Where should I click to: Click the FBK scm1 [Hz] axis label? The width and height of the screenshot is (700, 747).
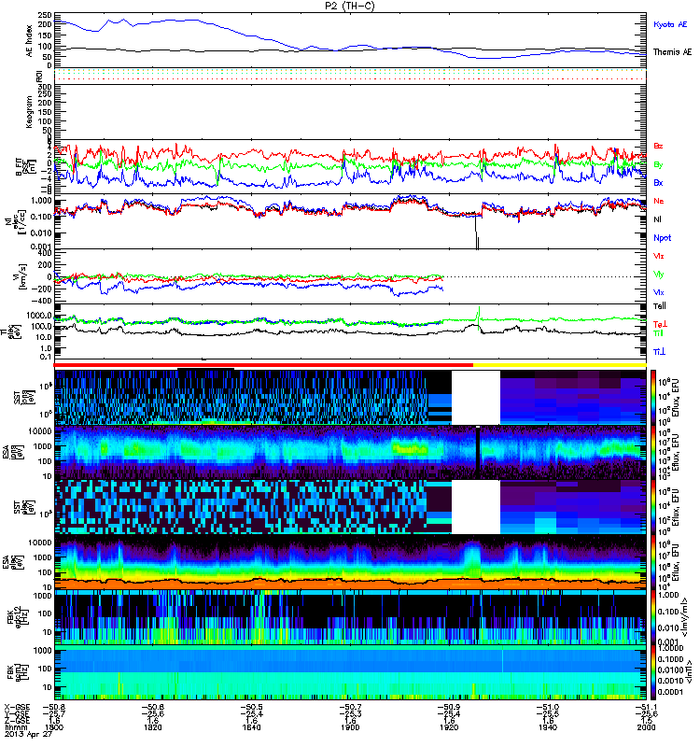point(18,672)
